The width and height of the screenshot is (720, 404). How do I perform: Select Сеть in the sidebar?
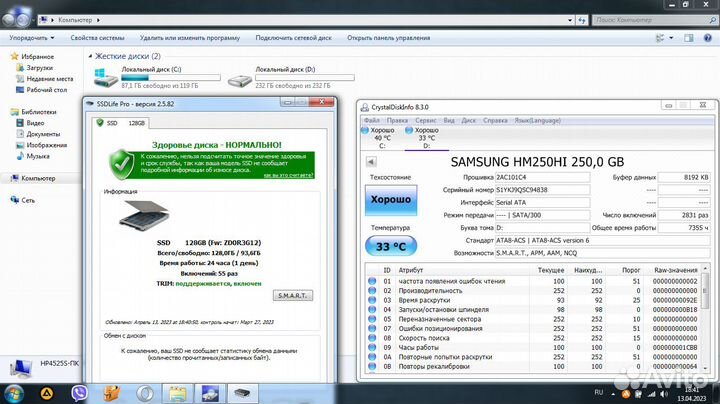point(28,200)
